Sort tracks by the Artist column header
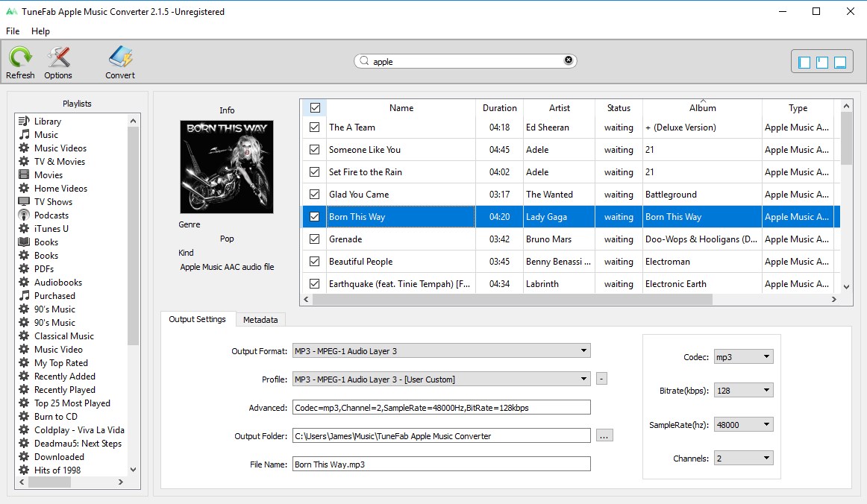 tap(559, 108)
